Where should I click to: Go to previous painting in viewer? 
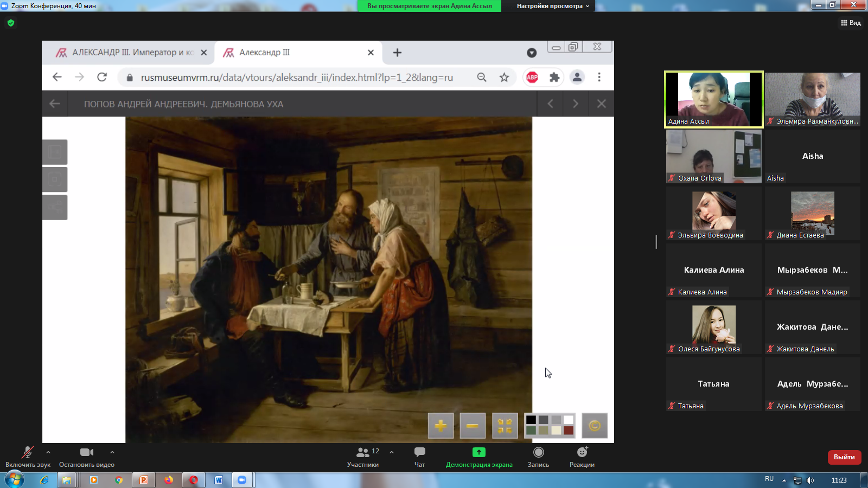pos(551,104)
